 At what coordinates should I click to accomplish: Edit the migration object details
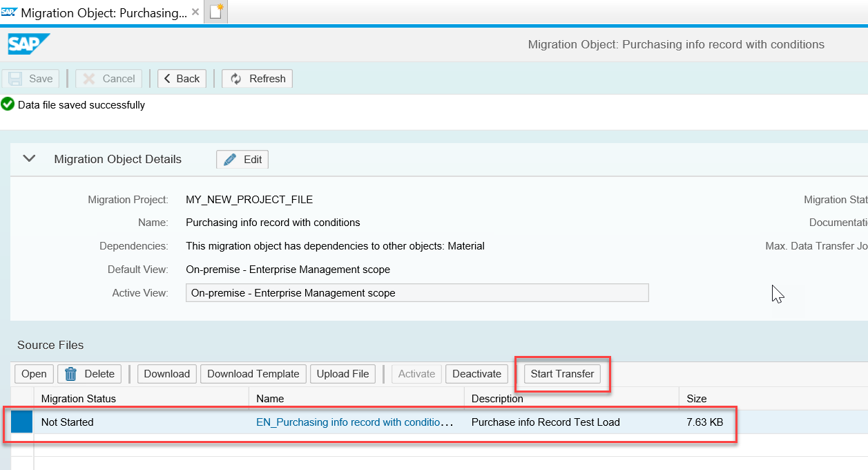pos(242,160)
